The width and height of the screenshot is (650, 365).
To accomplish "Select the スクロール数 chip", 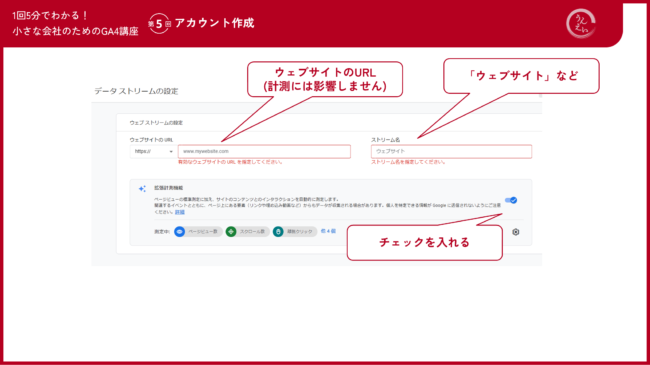I will click(x=247, y=231).
